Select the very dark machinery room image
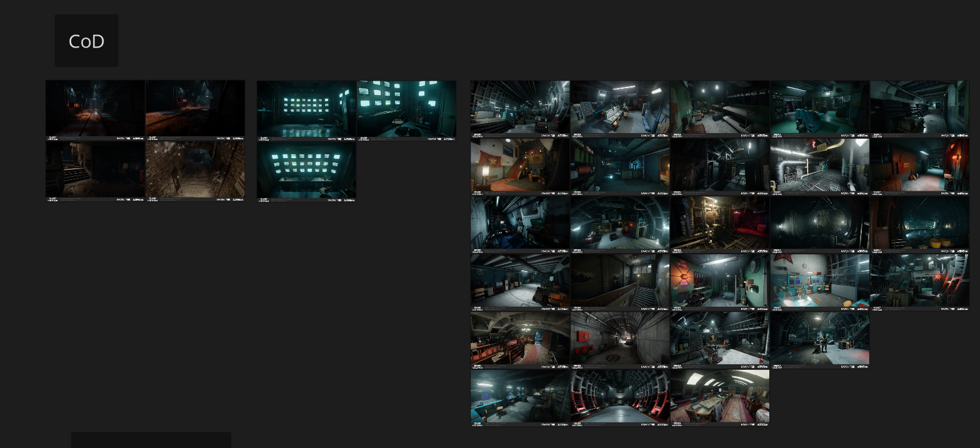Image resolution: width=980 pixels, height=448 pixels. point(720,167)
